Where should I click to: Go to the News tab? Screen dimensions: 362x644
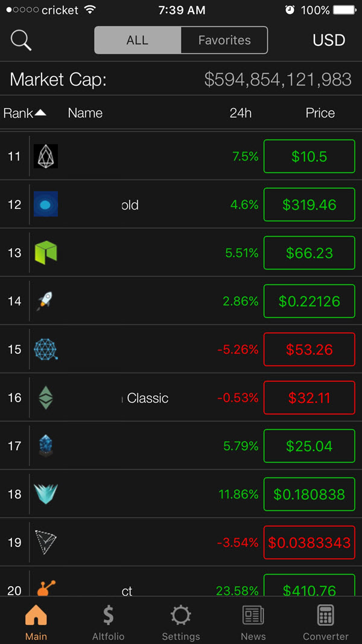(x=253, y=622)
